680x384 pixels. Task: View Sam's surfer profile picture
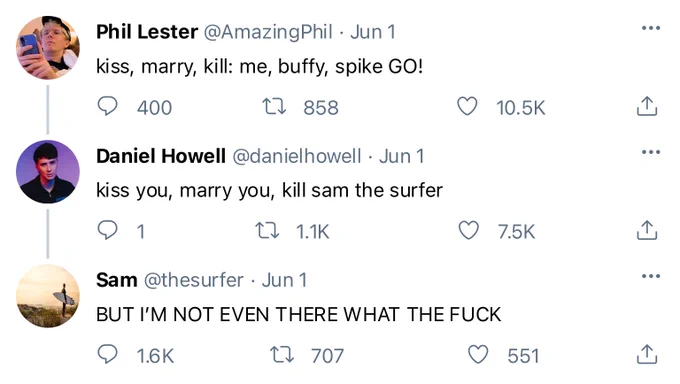pyautogui.click(x=48, y=296)
